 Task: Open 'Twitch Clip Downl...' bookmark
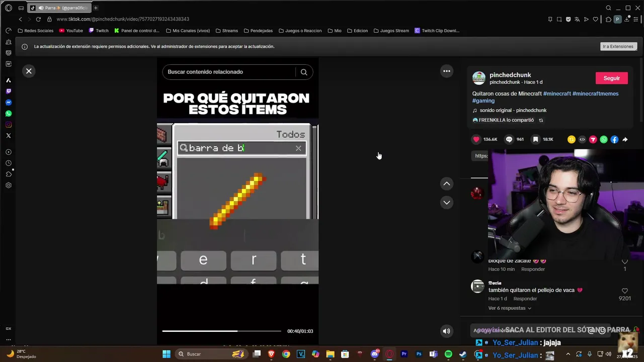click(x=437, y=31)
